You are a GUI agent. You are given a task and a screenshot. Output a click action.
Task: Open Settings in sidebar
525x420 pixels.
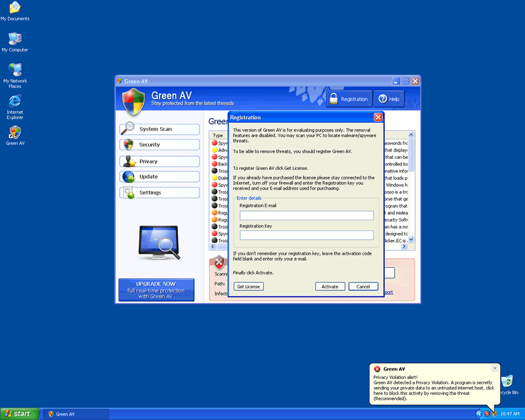[159, 192]
